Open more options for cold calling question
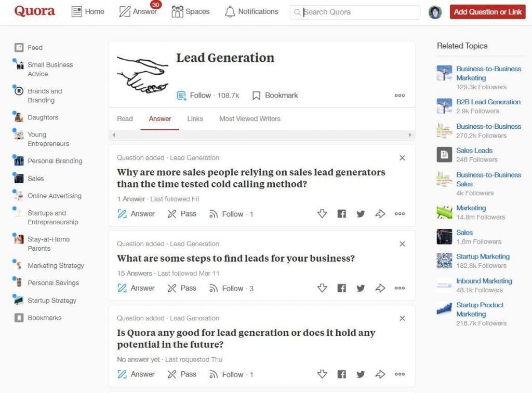The height and width of the screenshot is (393, 532). pyautogui.click(x=400, y=213)
